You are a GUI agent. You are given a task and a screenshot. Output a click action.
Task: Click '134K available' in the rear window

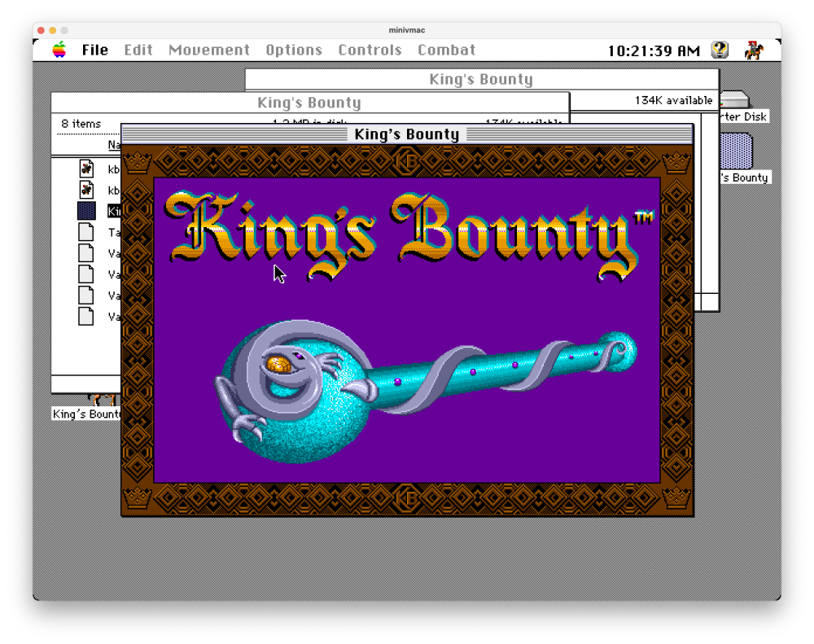pyautogui.click(x=673, y=100)
